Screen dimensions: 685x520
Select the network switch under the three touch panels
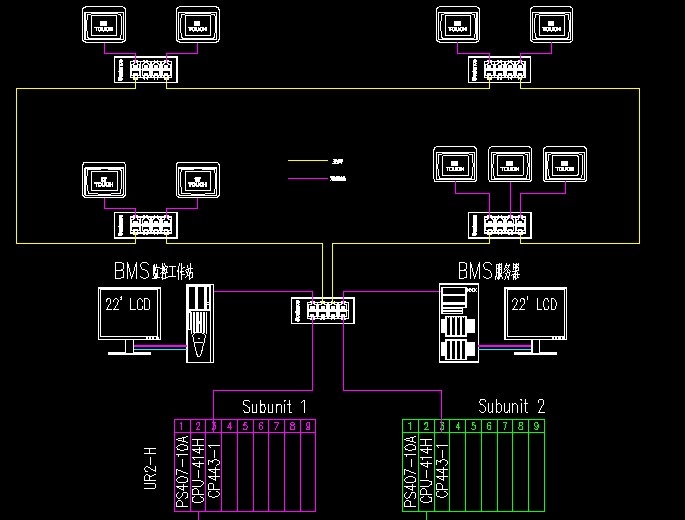click(500, 225)
